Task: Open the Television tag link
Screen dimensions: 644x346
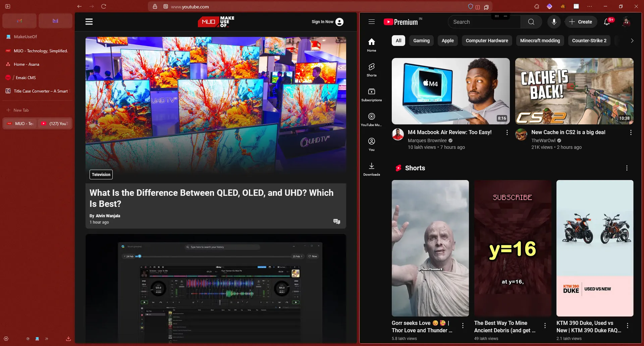Action: point(101,174)
